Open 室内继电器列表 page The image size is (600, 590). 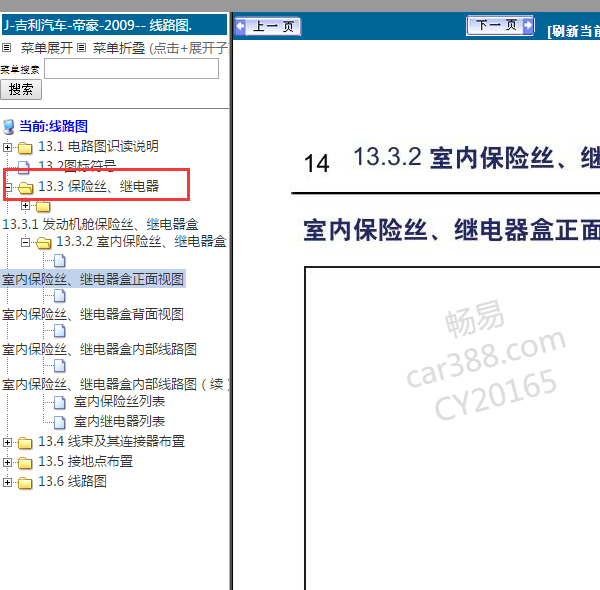coord(119,422)
